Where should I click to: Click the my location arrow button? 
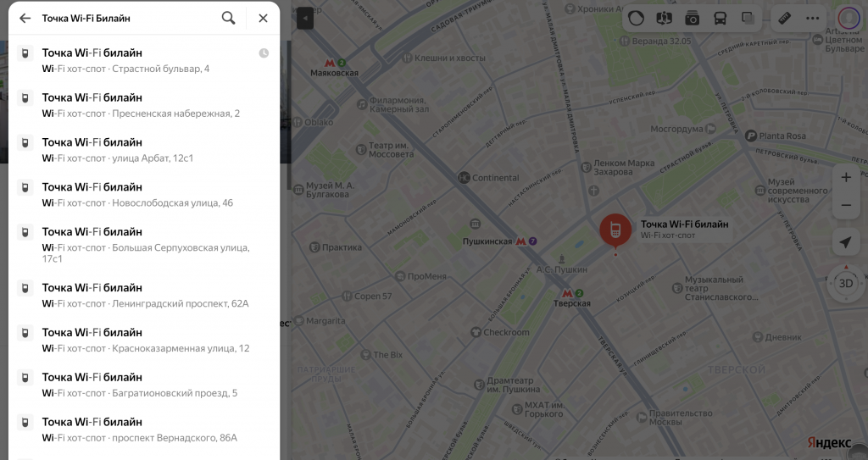tap(845, 242)
